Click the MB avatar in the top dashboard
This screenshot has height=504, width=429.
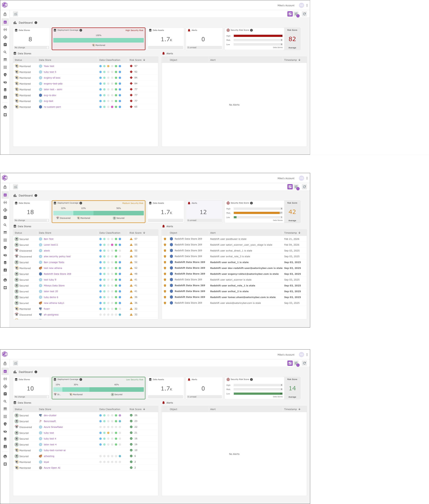(x=301, y=5)
